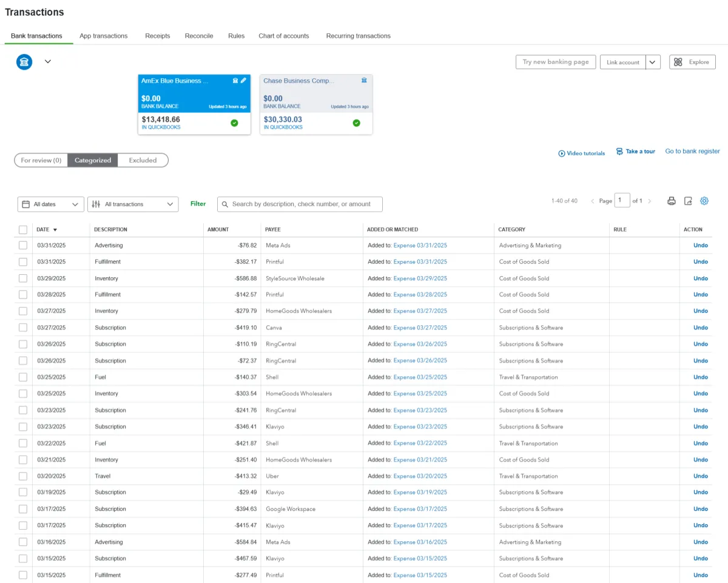Undo the Meta Ads -$76.82 transaction
The height and width of the screenshot is (583, 728).
(x=701, y=246)
